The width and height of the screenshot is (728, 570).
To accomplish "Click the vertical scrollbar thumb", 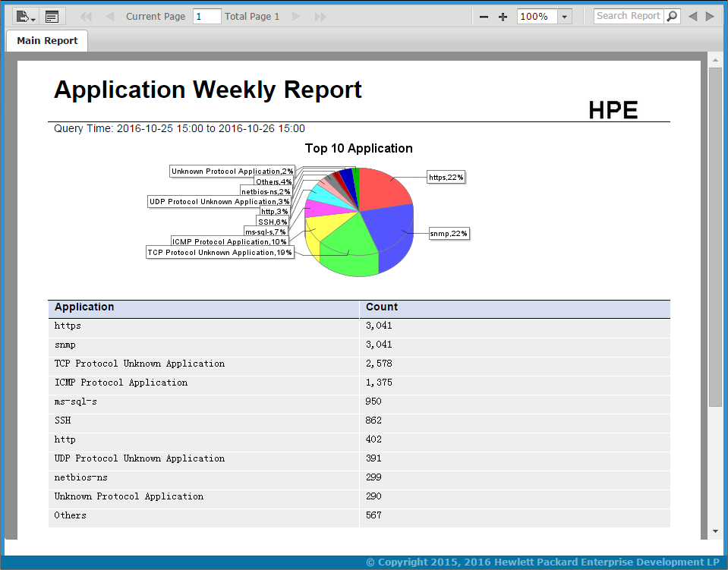I will 715,237.
